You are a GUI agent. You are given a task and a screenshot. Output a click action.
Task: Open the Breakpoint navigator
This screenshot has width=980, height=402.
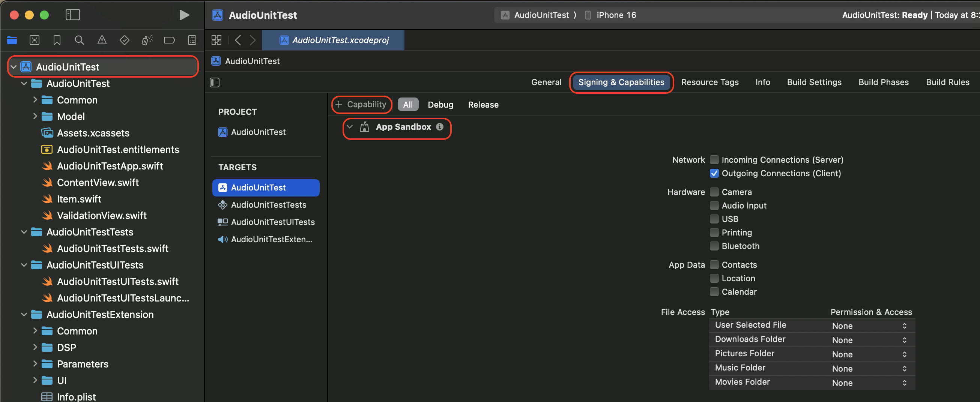169,40
